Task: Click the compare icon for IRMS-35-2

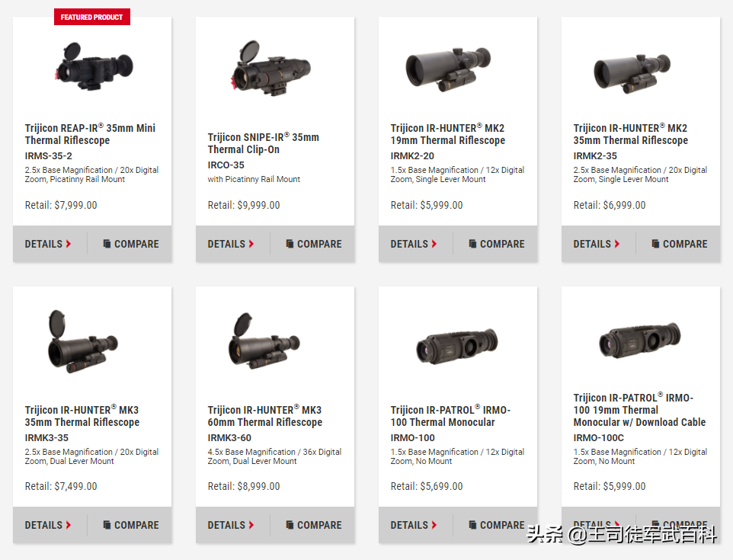Action: pos(107,244)
